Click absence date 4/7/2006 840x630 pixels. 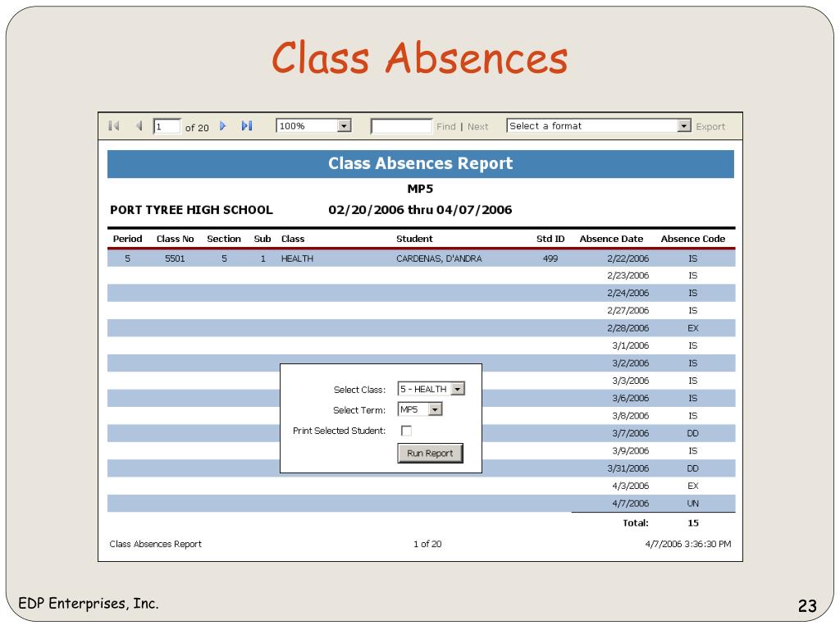point(631,504)
